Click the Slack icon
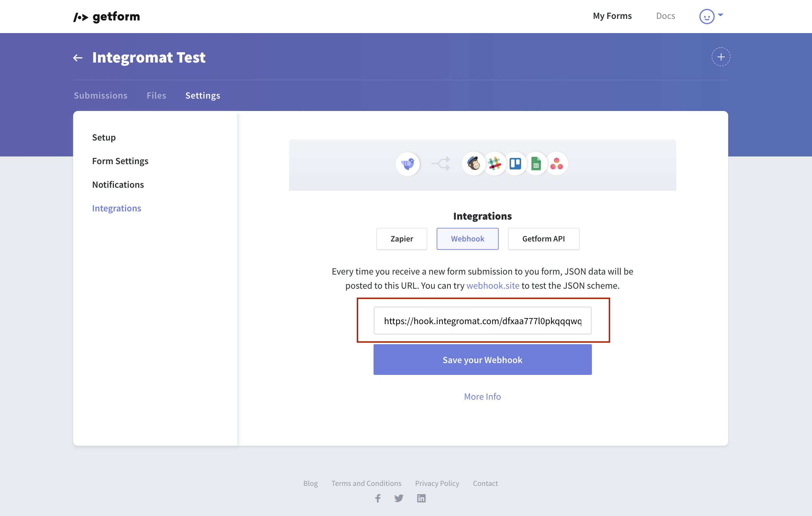The height and width of the screenshot is (516, 812). coord(494,164)
